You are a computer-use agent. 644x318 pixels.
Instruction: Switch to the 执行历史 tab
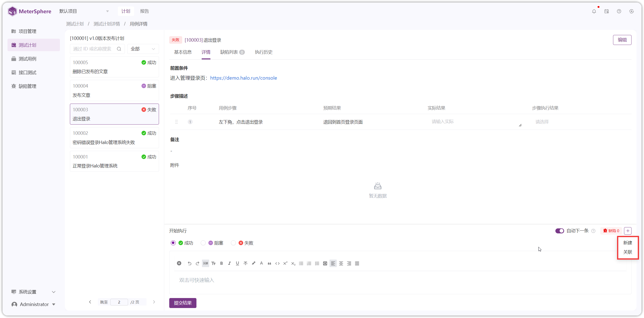pos(264,52)
